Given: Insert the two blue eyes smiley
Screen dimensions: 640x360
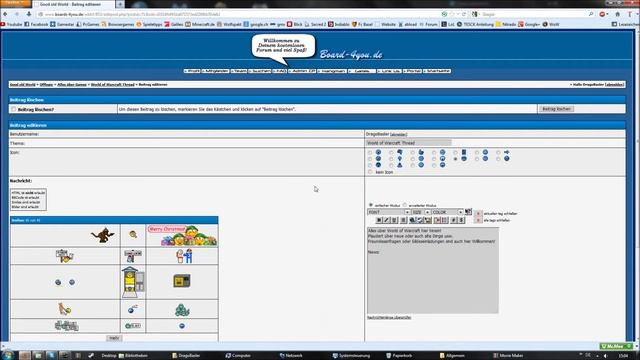Looking at the screenshot, I should pos(65,282).
